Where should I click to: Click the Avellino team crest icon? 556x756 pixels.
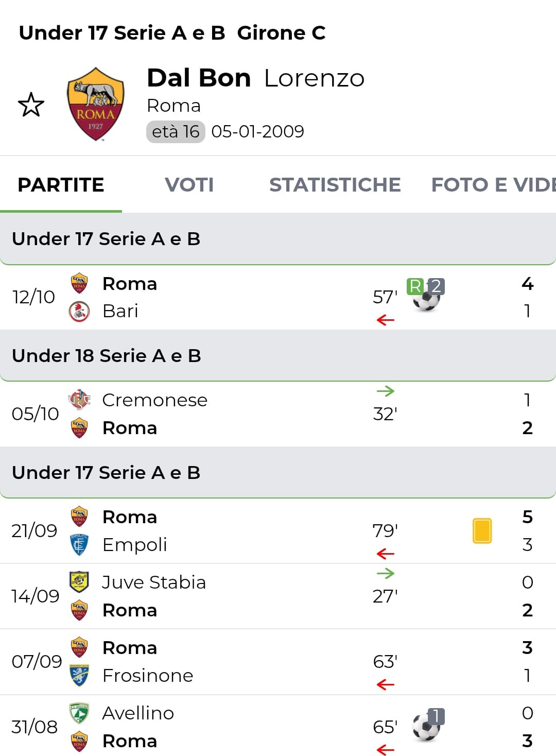click(79, 713)
